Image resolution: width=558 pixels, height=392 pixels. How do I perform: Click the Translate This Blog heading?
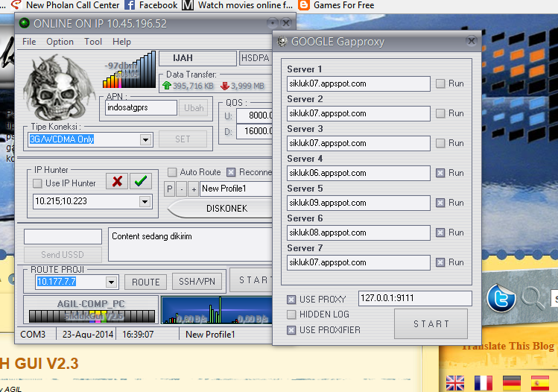pyautogui.click(x=508, y=346)
